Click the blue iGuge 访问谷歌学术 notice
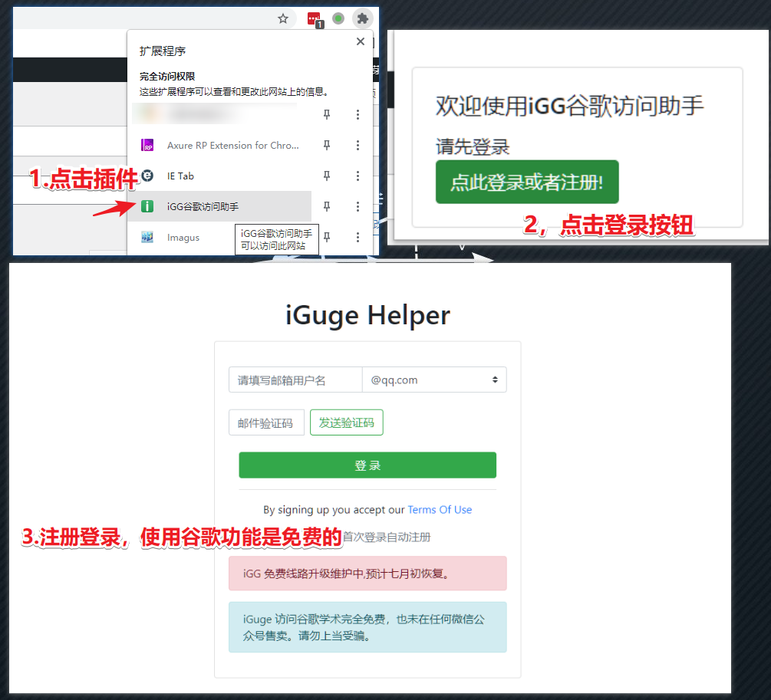771x700 pixels. click(x=367, y=627)
